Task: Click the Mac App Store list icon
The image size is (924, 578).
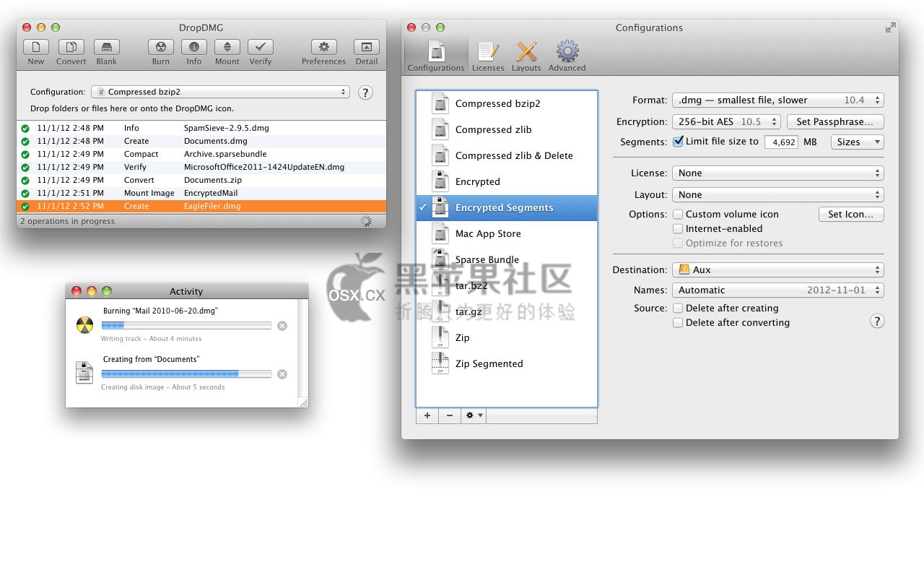Action: coord(440,233)
